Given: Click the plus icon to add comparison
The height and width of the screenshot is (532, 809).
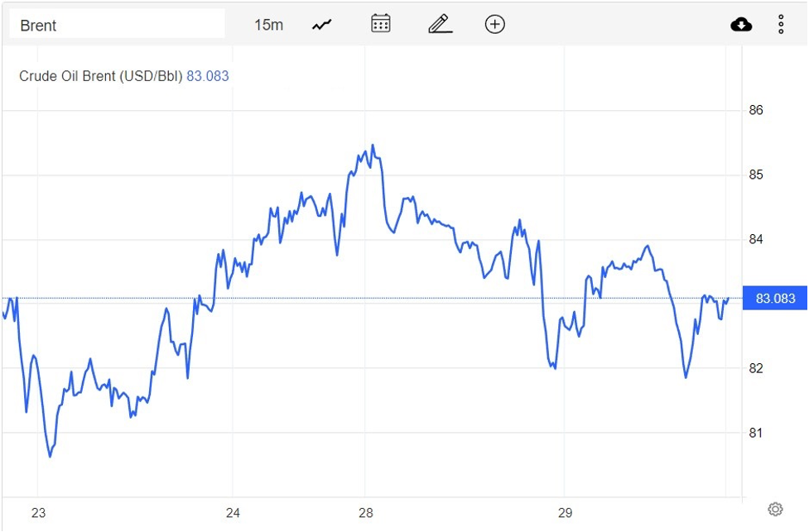Looking at the screenshot, I should 494,24.
